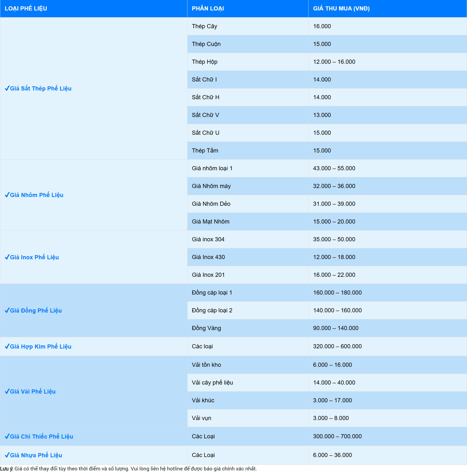Open the Giá Chì Thiếc Phế Liệu link
The height and width of the screenshot is (476, 467).
tap(41, 437)
